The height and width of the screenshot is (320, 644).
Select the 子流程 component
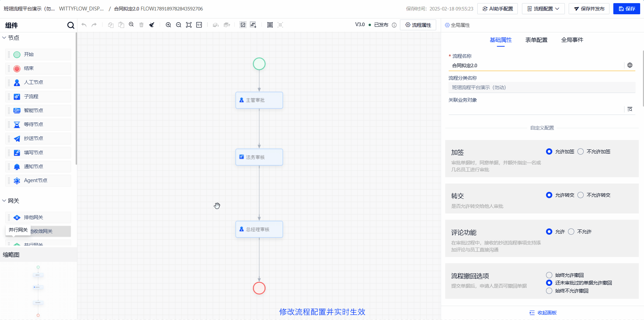click(x=38, y=96)
